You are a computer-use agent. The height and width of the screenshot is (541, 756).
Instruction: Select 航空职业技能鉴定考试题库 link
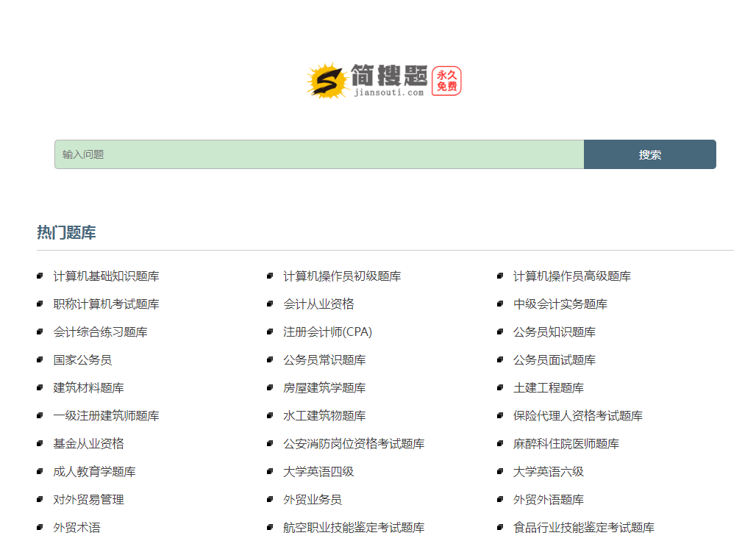[354, 528]
